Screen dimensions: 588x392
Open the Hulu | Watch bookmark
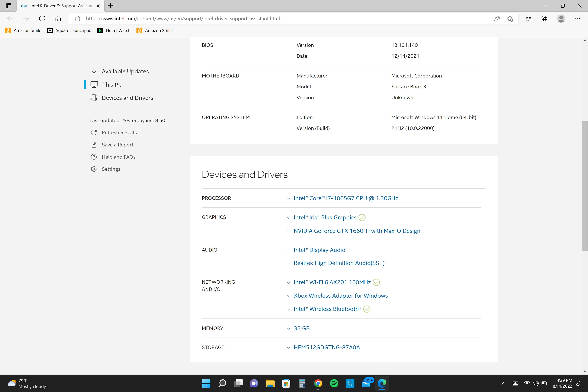(114, 30)
